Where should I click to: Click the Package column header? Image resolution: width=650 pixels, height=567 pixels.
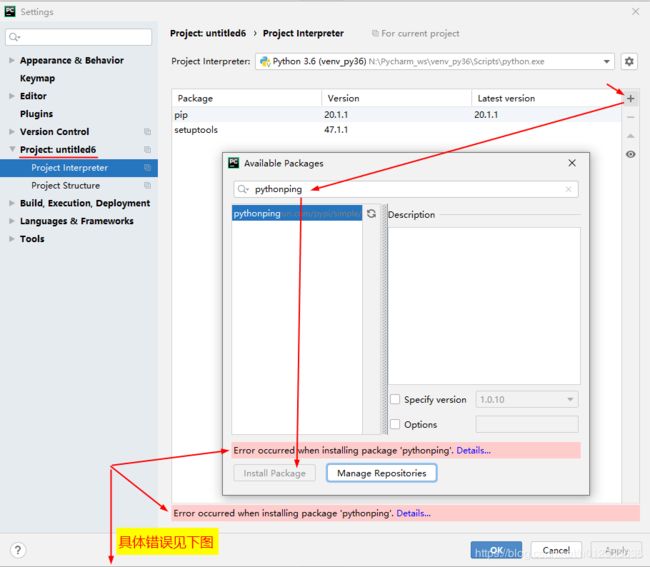tap(247, 99)
